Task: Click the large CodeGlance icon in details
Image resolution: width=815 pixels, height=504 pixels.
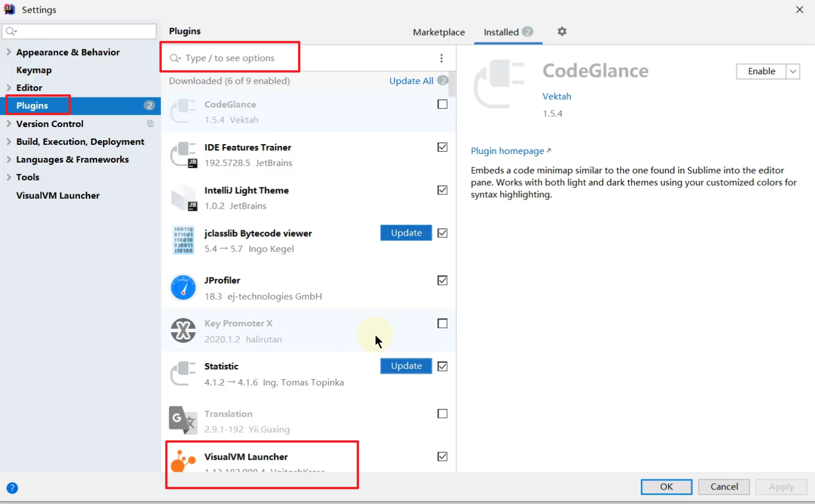Action: (499, 84)
